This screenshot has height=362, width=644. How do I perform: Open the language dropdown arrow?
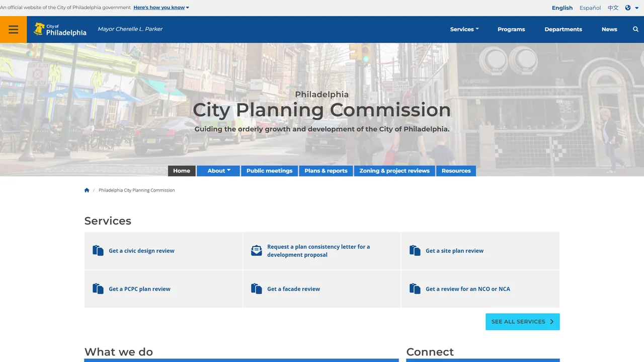point(636,8)
